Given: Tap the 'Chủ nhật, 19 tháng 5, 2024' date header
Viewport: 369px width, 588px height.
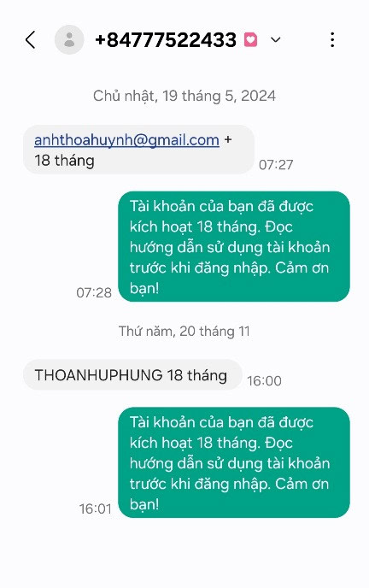Looking at the screenshot, I should tap(184, 96).
